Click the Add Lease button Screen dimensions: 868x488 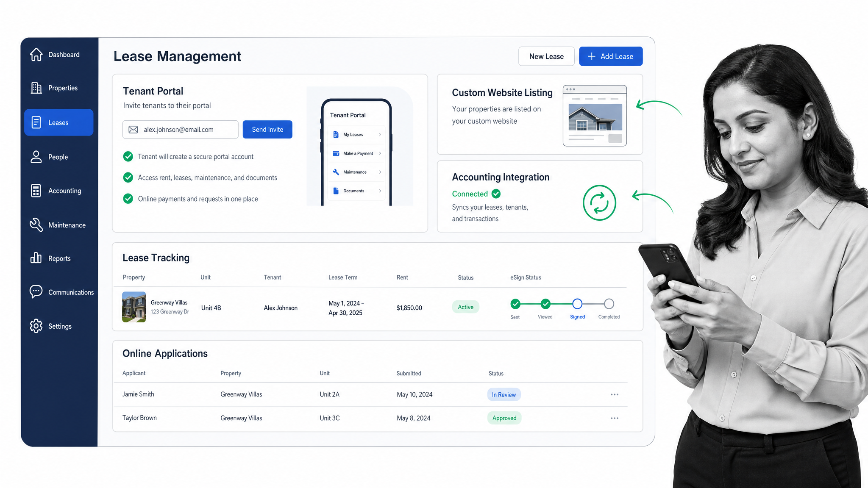tap(611, 56)
